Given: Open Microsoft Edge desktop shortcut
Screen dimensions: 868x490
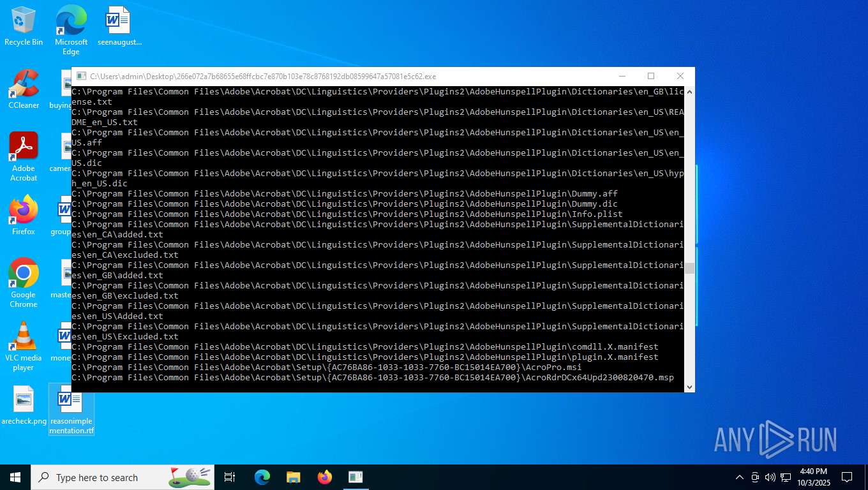Looking at the screenshot, I should tap(71, 31).
